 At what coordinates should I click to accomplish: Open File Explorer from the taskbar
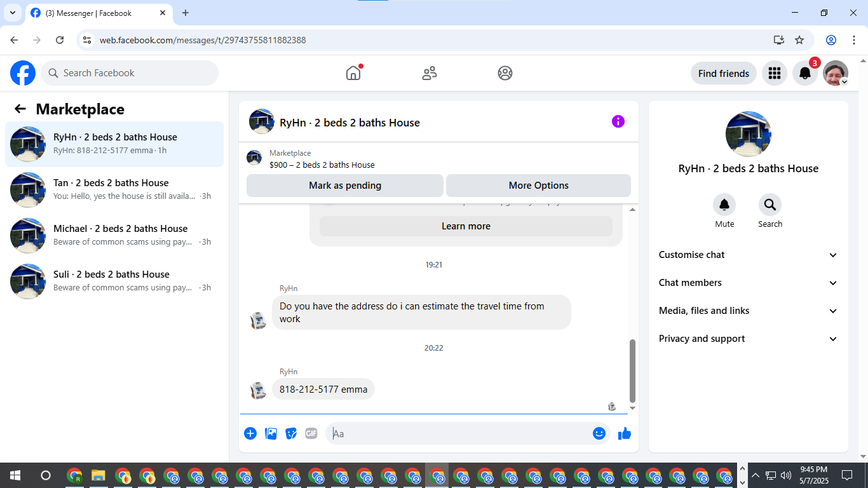pyautogui.click(x=98, y=475)
